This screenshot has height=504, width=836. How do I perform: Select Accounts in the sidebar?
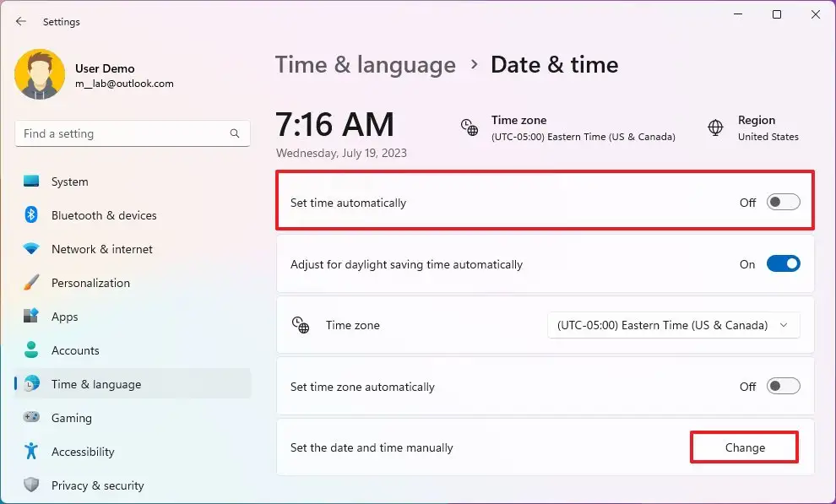[75, 350]
